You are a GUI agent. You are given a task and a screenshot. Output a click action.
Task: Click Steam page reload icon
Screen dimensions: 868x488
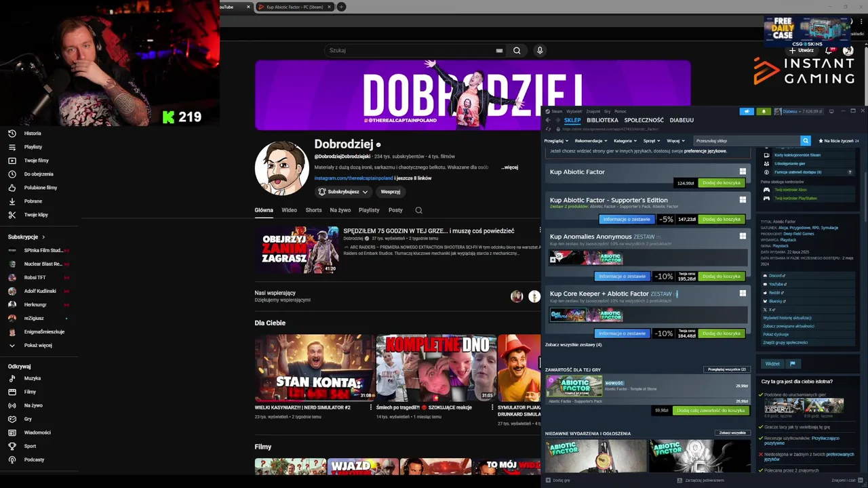pos(548,128)
